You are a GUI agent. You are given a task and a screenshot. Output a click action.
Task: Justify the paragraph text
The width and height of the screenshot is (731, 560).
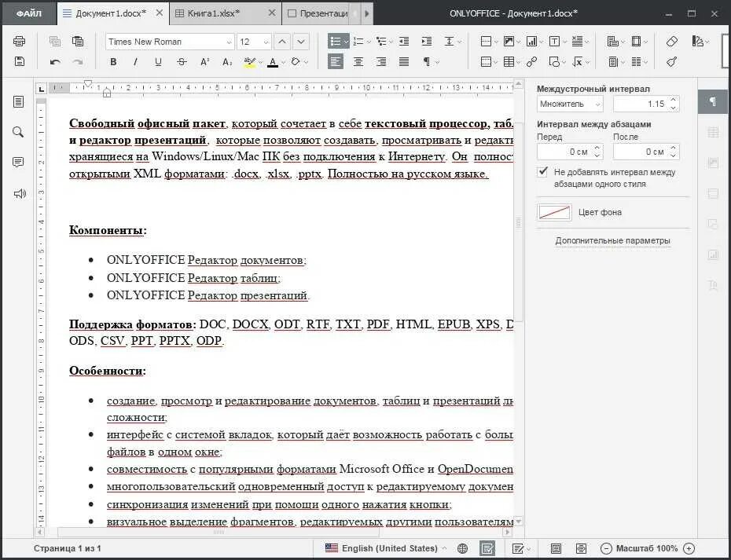404,61
